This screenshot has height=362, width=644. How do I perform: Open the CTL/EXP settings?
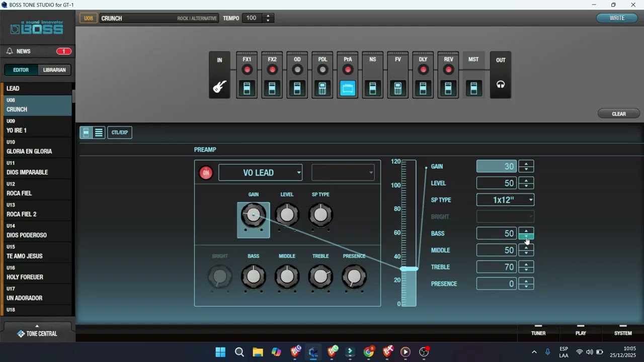coord(120,132)
